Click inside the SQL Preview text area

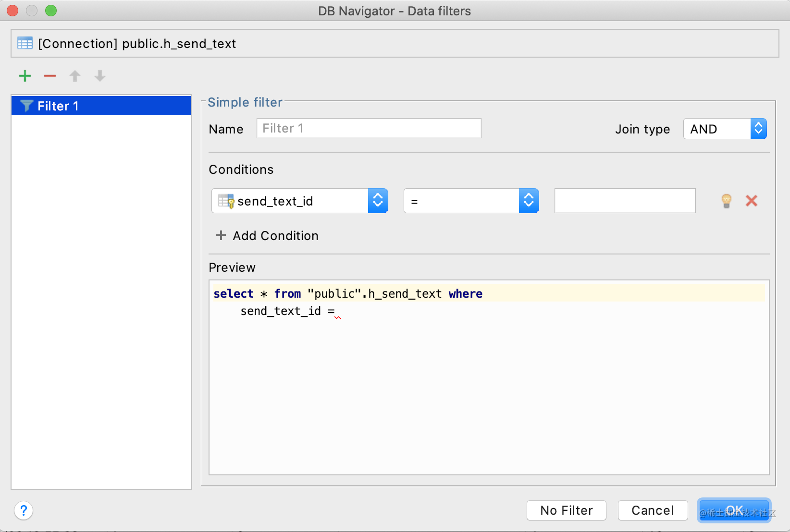tap(489, 377)
